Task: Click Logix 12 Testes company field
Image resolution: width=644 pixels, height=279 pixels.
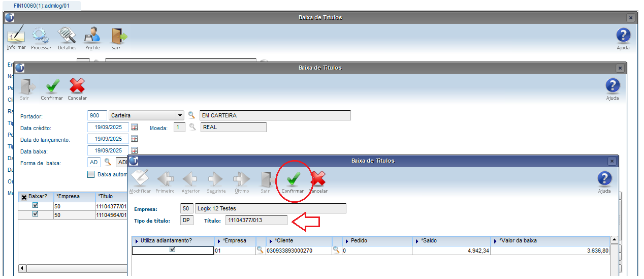Action: click(271, 208)
